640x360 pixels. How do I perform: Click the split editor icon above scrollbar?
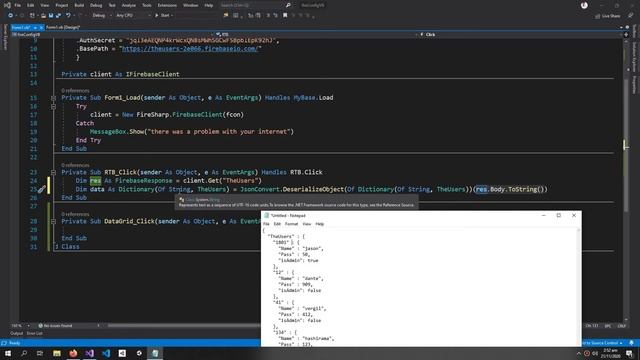pyautogui.click(x=626, y=35)
